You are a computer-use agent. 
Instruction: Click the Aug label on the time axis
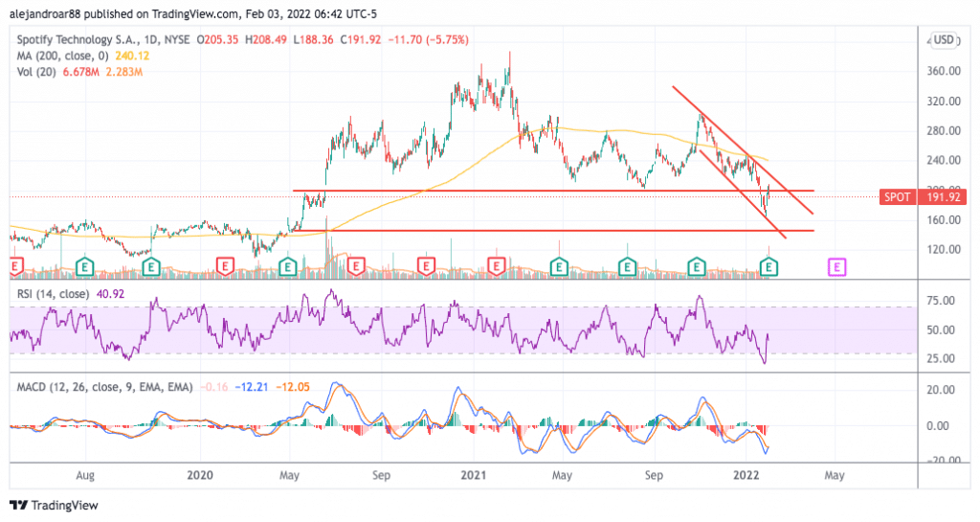85,476
